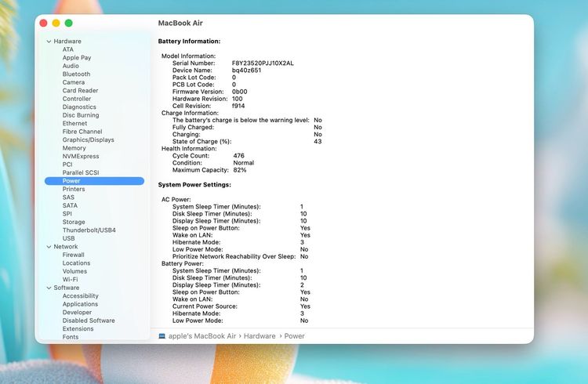Click the Power item in the path bar
The height and width of the screenshot is (384, 588).
click(294, 336)
